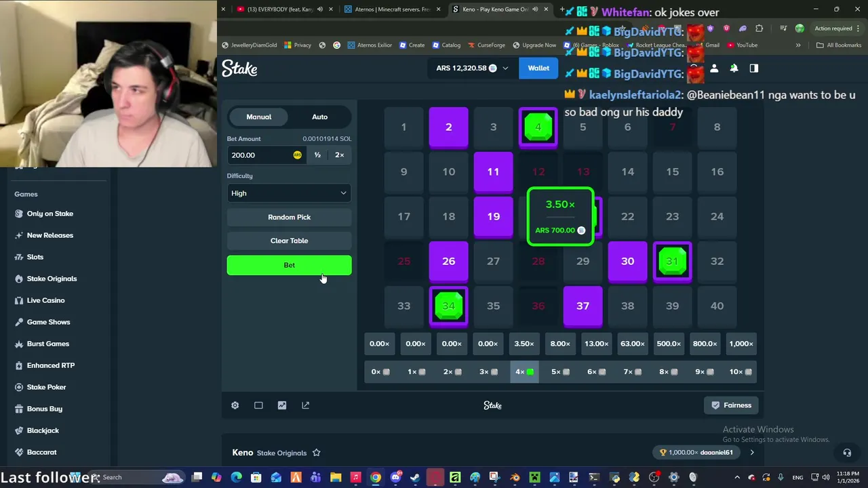Open Slots in the sidebar

click(x=29, y=257)
